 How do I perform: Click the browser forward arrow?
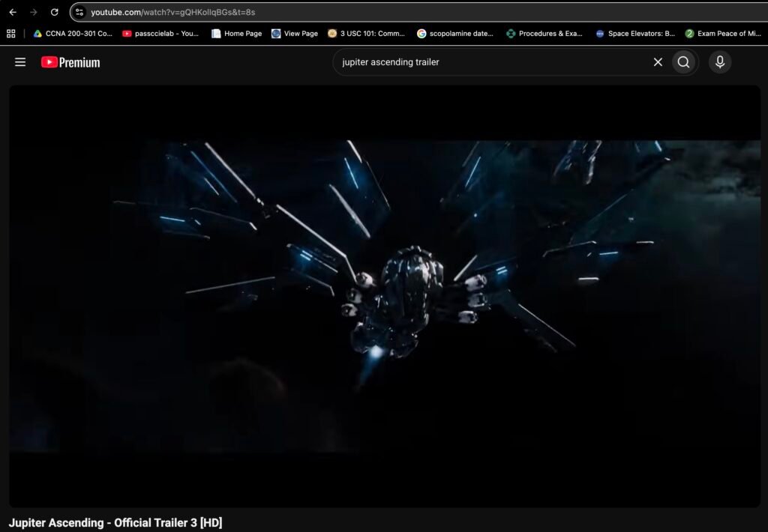click(34, 12)
